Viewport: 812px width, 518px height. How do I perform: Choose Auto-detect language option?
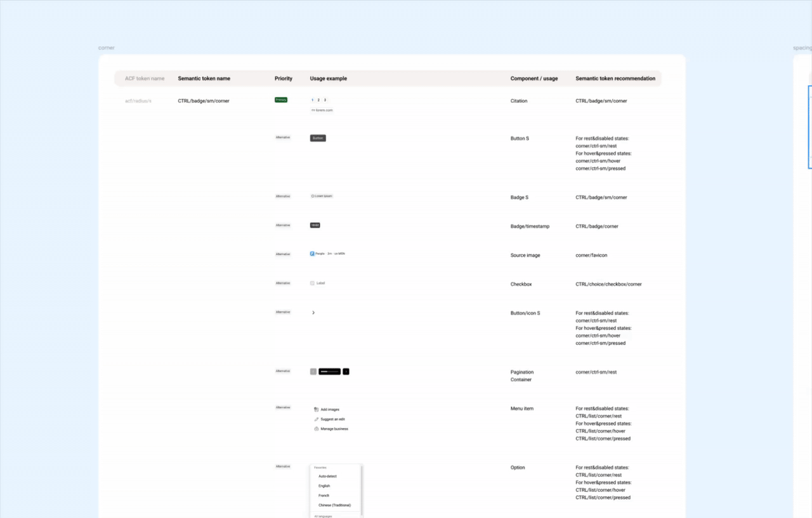pyautogui.click(x=327, y=476)
